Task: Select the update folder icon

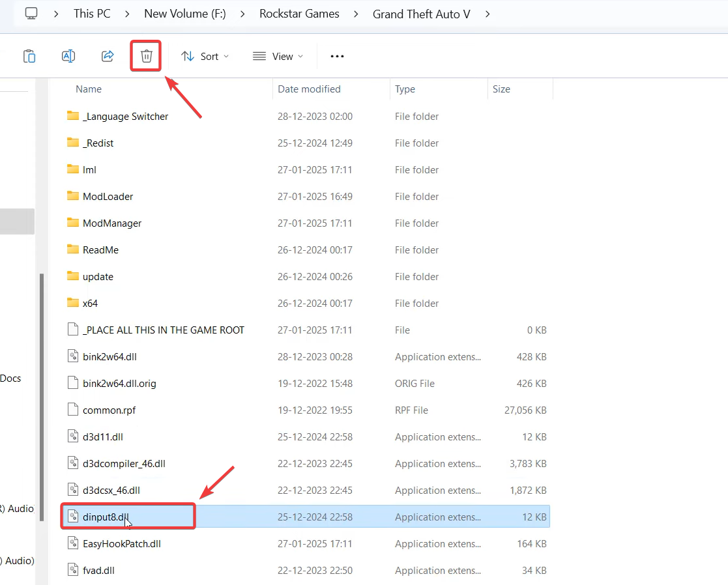Action: click(73, 276)
